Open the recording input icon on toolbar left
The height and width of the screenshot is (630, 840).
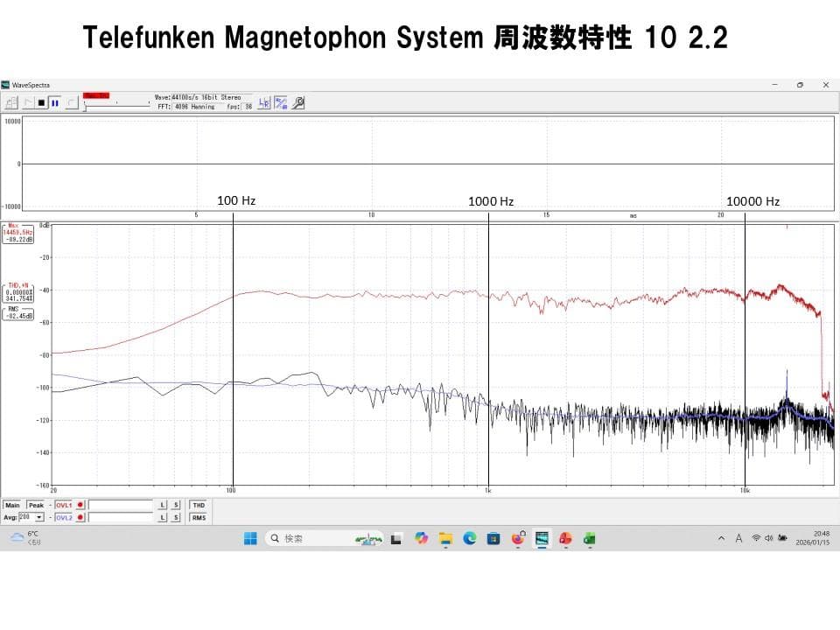[x=11, y=102]
